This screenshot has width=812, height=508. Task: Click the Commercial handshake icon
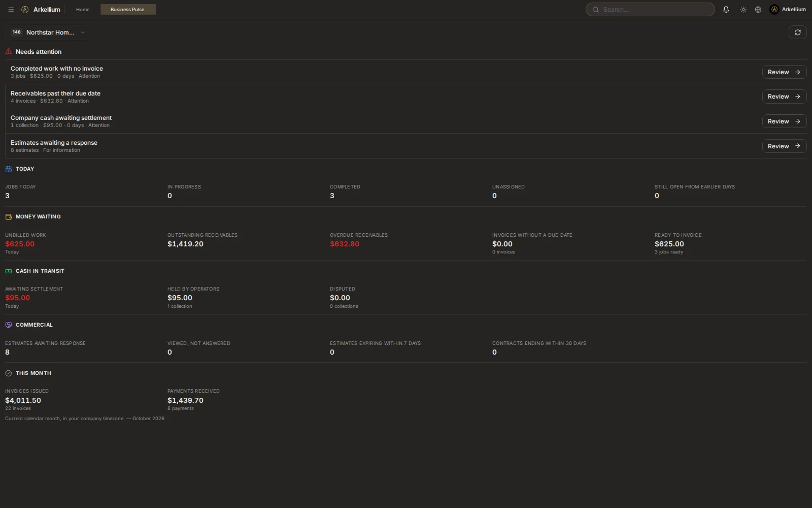tap(9, 325)
